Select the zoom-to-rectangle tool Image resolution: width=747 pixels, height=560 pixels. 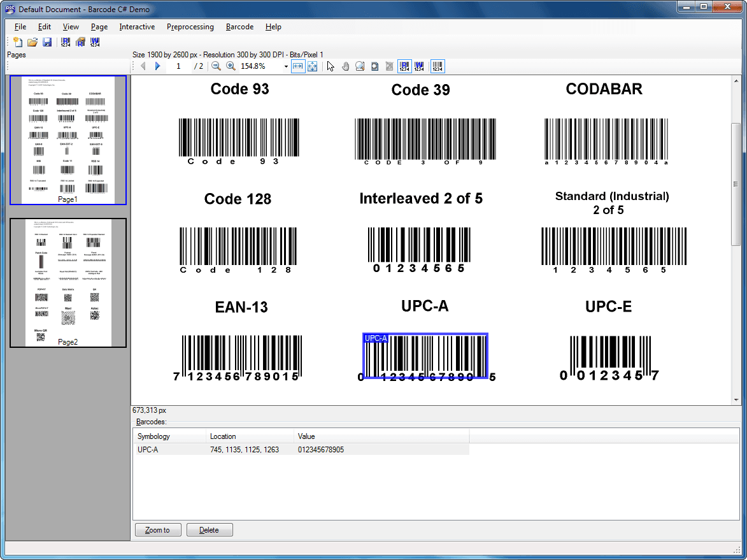click(360, 66)
